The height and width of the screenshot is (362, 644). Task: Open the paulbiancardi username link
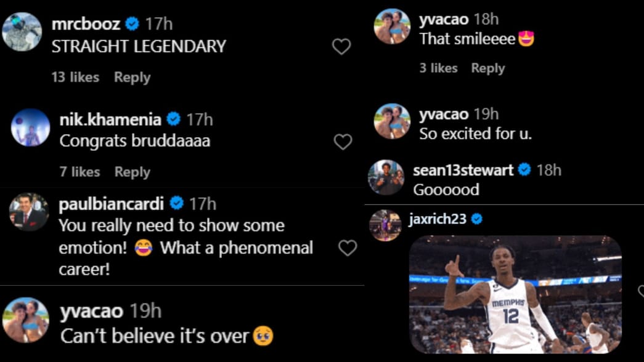112,203
